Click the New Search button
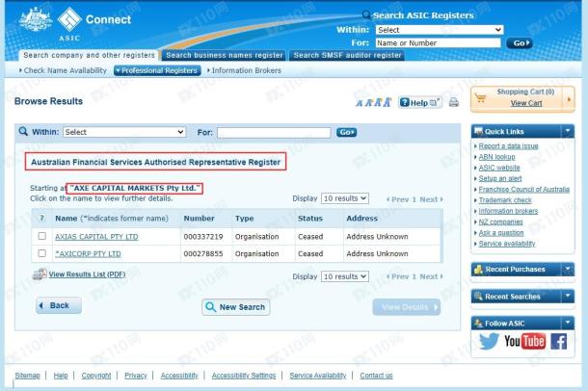 pyautogui.click(x=236, y=307)
